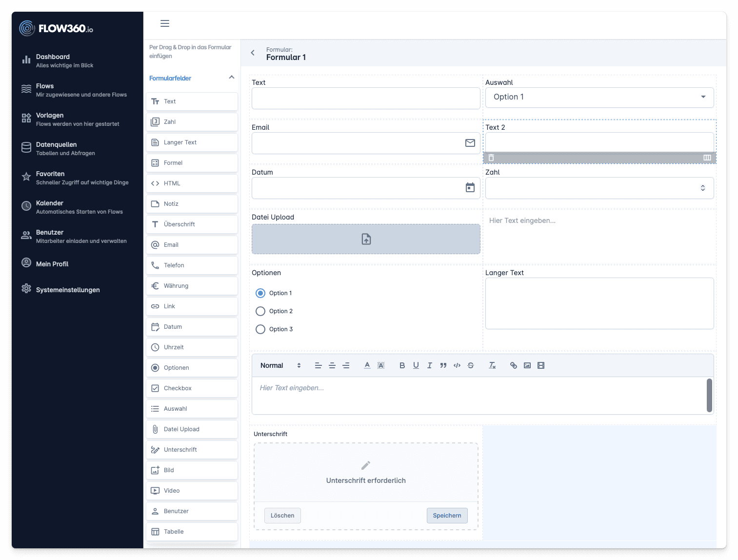Screen dimensions: 738x560
Task: Open the calendar picker in Datum field
Action: click(x=470, y=188)
